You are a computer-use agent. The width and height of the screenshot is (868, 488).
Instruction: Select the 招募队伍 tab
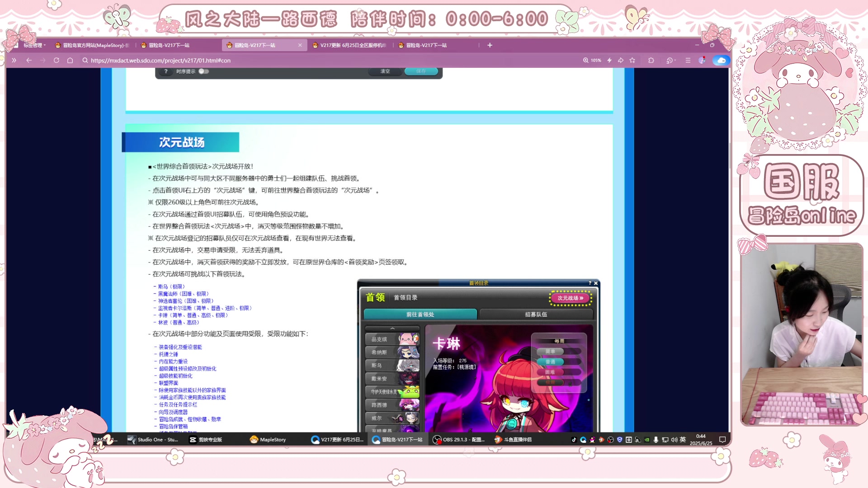[x=536, y=314]
